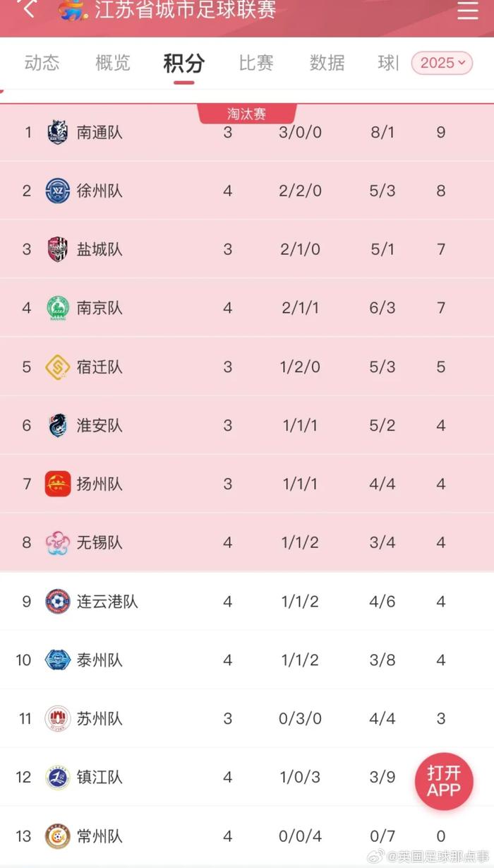Image resolution: width=494 pixels, height=868 pixels.
Task: Click the 南通队 team crest icon
Action: pos(57,132)
